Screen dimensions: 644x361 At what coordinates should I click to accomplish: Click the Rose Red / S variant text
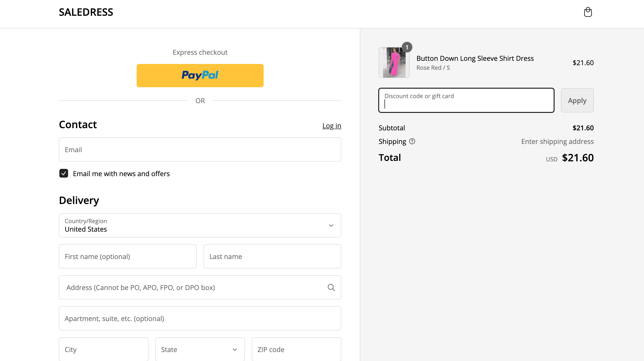(433, 68)
